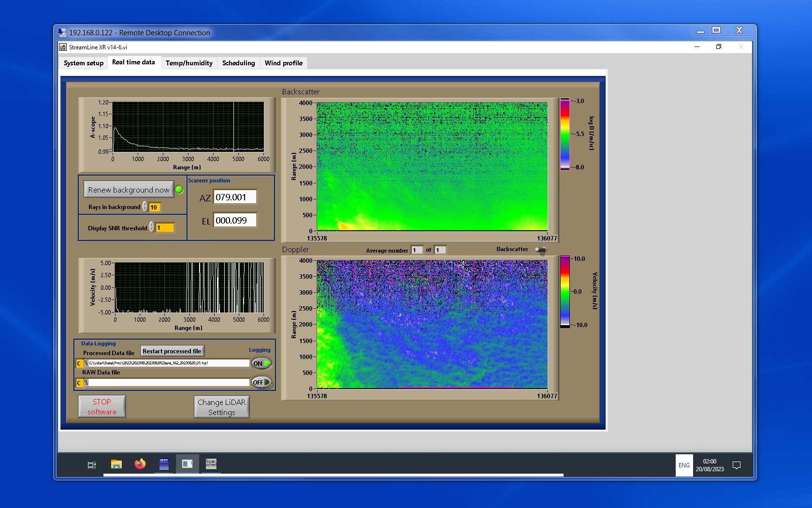Screen dimensions: 812x508
Task: Click the AZ scanner position field
Action: point(235,197)
